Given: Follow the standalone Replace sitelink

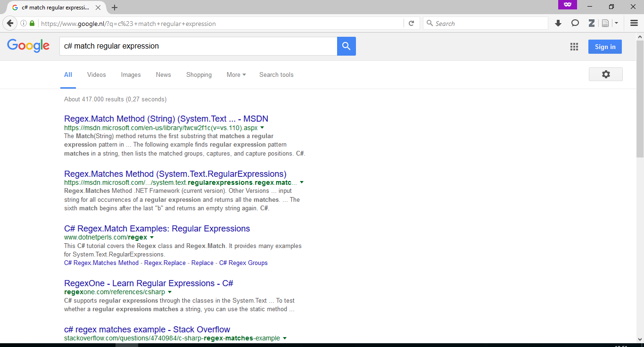Looking at the screenshot, I should 202,263.
